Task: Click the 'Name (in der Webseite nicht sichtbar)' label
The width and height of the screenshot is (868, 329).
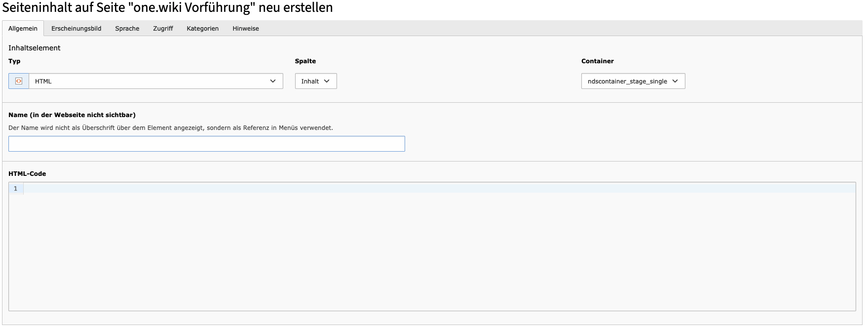Action: pyautogui.click(x=72, y=115)
